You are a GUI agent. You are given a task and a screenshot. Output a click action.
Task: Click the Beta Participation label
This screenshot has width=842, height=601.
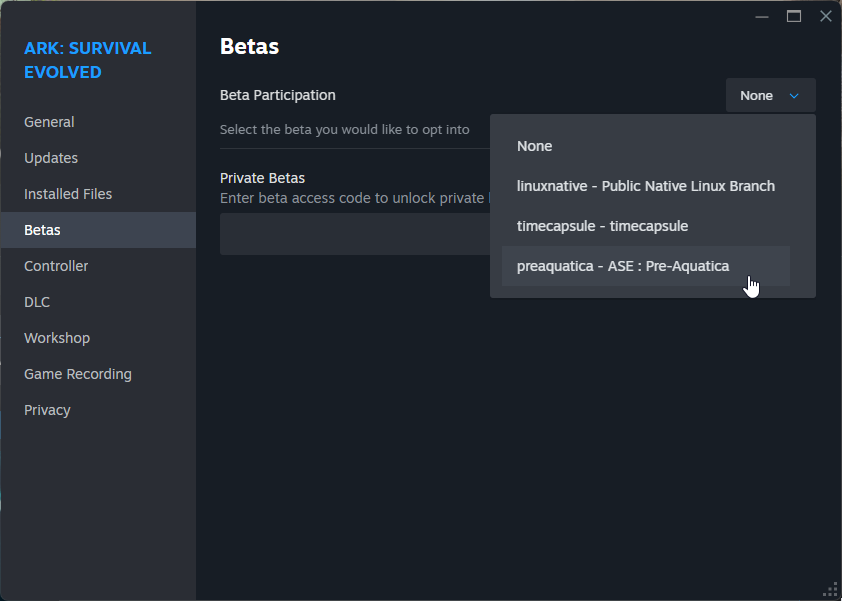(x=278, y=95)
